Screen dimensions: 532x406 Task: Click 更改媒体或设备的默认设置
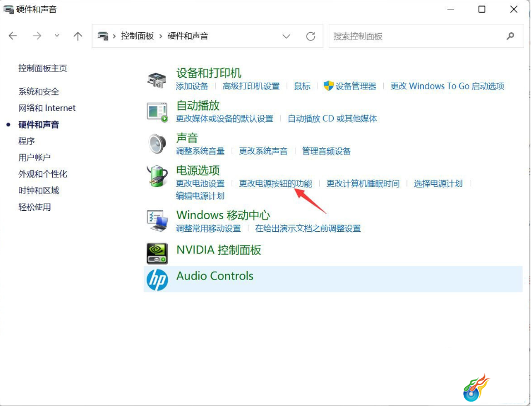point(224,119)
